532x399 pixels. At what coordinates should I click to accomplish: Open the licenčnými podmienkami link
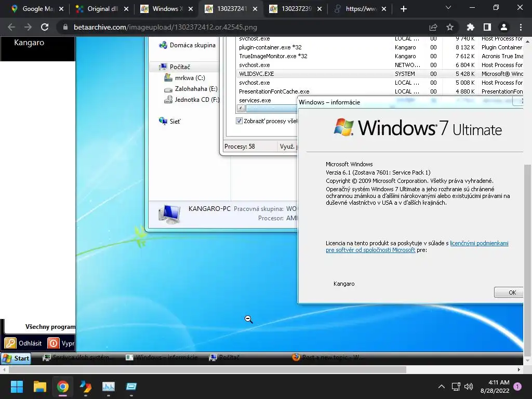(479, 243)
